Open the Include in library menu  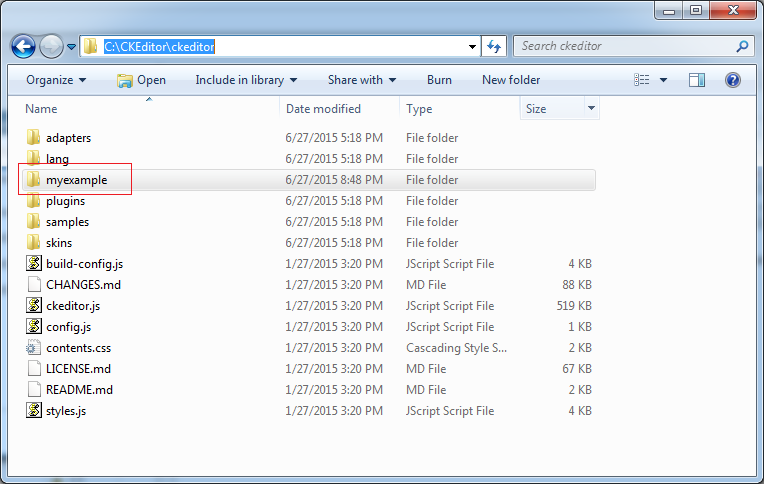tap(246, 80)
